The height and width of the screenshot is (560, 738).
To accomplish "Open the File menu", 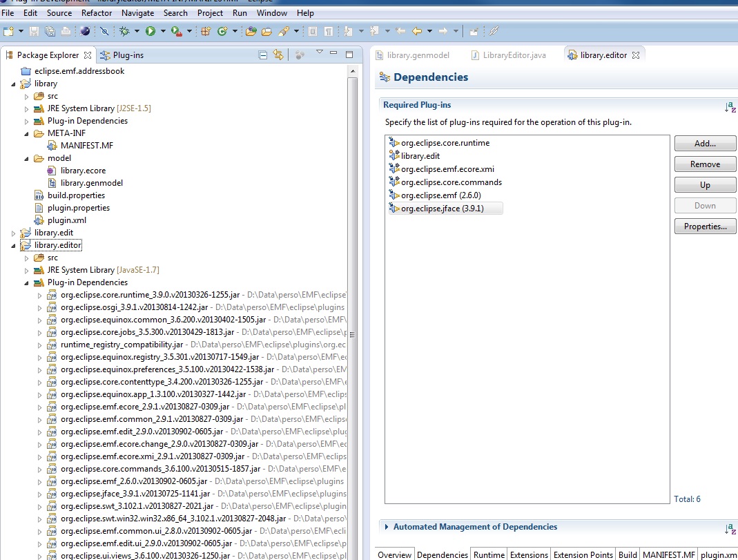I will 8,12.
